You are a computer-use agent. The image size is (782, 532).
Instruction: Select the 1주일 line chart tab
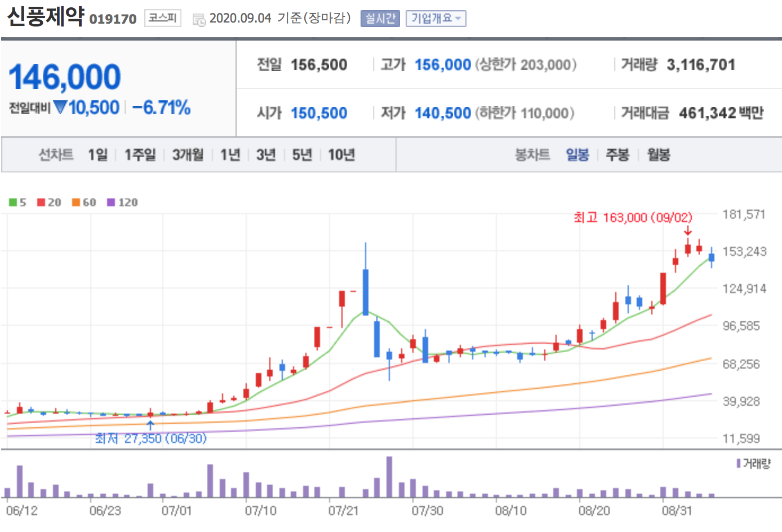(140, 154)
